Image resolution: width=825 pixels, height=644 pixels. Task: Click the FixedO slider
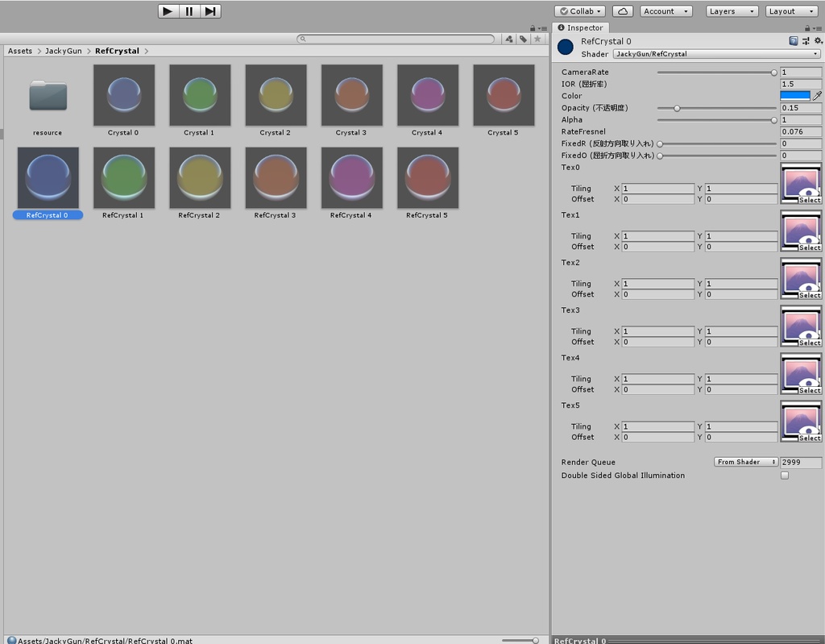(716, 156)
